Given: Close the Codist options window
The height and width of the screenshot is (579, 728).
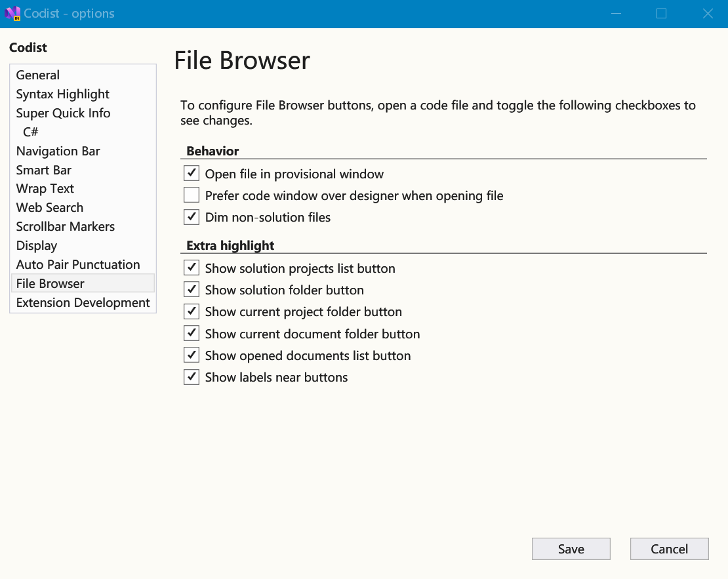Looking at the screenshot, I should coord(707,14).
